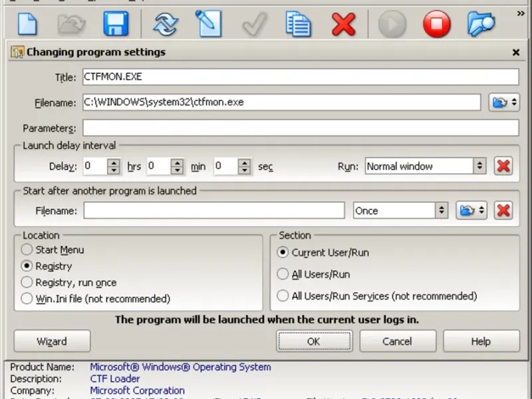
Task: Click red X clear in Start after another program
Action: [503, 211]
